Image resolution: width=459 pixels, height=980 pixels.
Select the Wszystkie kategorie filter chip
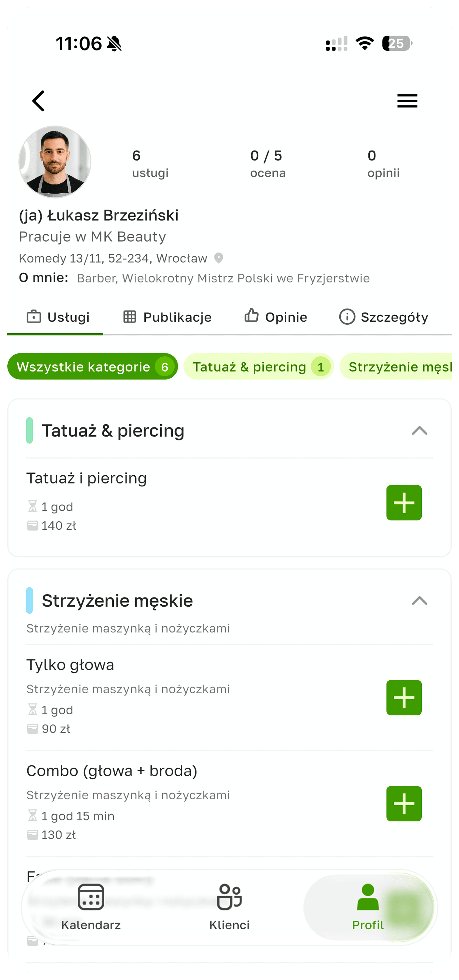pyautogui.click(x=93, y=367)
